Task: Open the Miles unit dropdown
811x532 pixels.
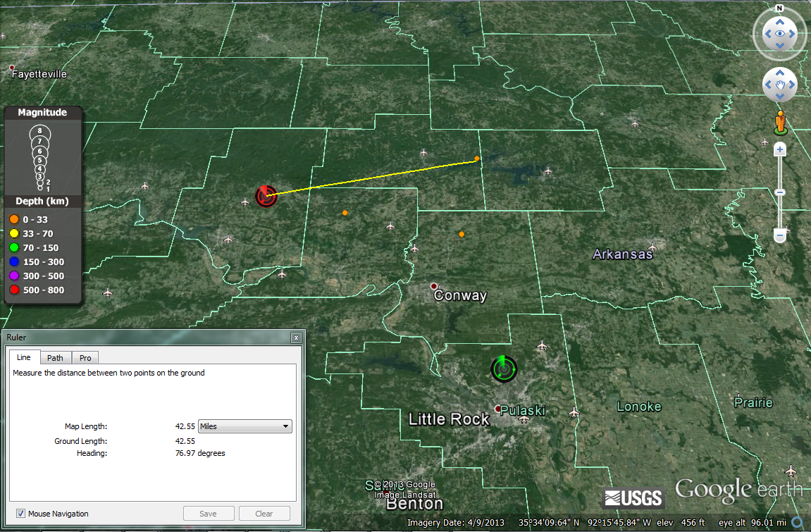Action: (245, 426)
